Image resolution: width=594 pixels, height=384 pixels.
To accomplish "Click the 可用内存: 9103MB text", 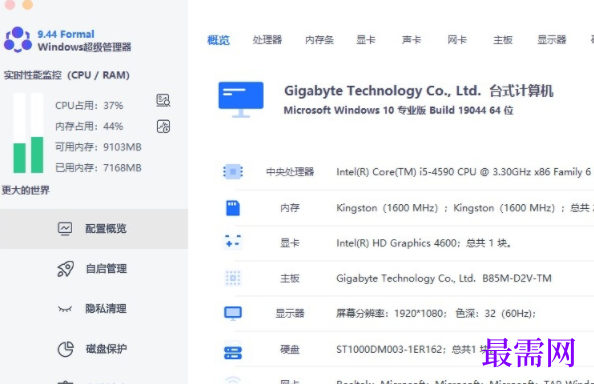I will [98, 147].
